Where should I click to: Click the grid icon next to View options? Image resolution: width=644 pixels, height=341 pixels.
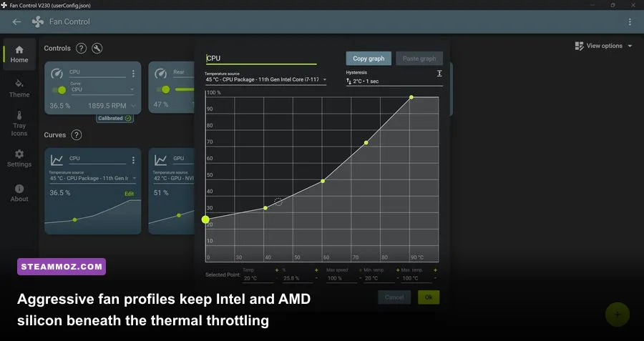tap(579, 46)
